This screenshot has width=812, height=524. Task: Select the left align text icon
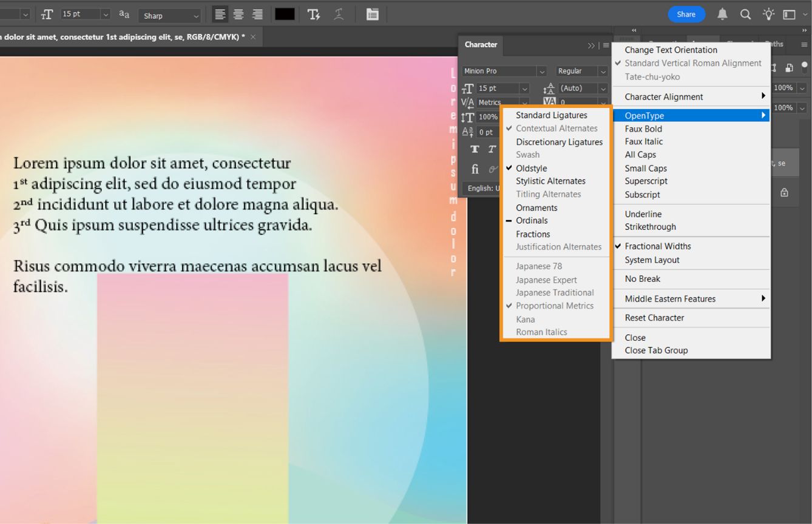coord(220,15)
